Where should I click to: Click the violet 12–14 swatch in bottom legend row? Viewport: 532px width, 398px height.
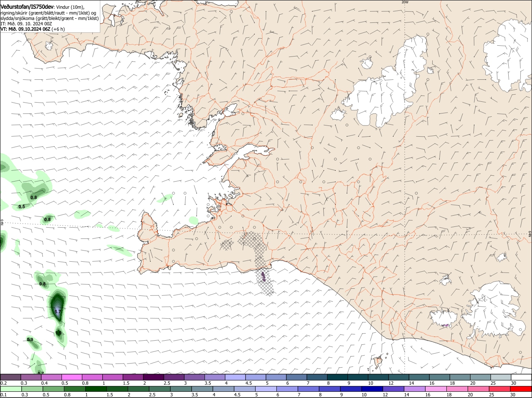(x=393, y=389)
